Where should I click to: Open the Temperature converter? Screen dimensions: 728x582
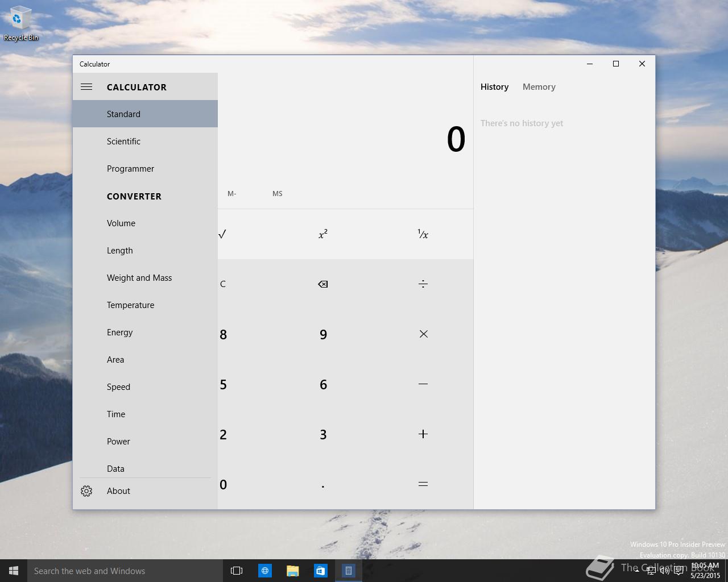(145, 305)
